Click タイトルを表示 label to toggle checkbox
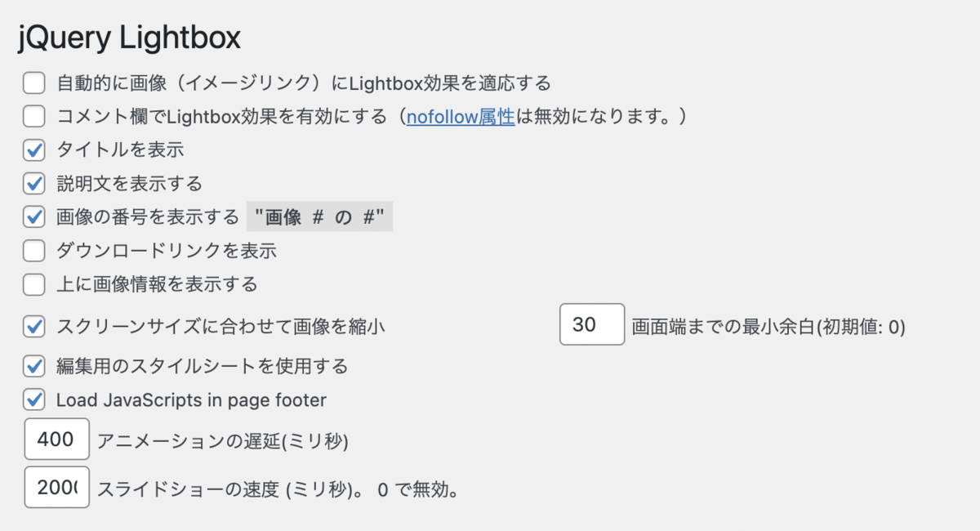The image size is (980, 531). (x=120, y=149)
